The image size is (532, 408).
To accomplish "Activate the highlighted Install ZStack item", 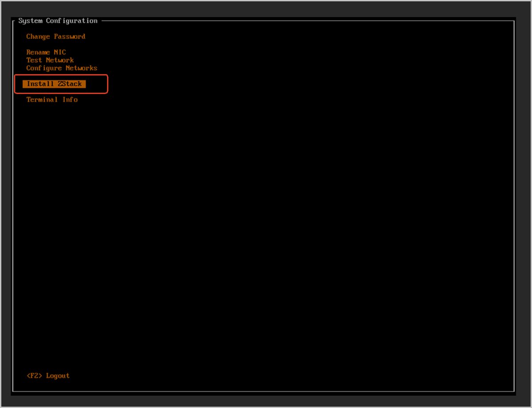I will [54, 84].
